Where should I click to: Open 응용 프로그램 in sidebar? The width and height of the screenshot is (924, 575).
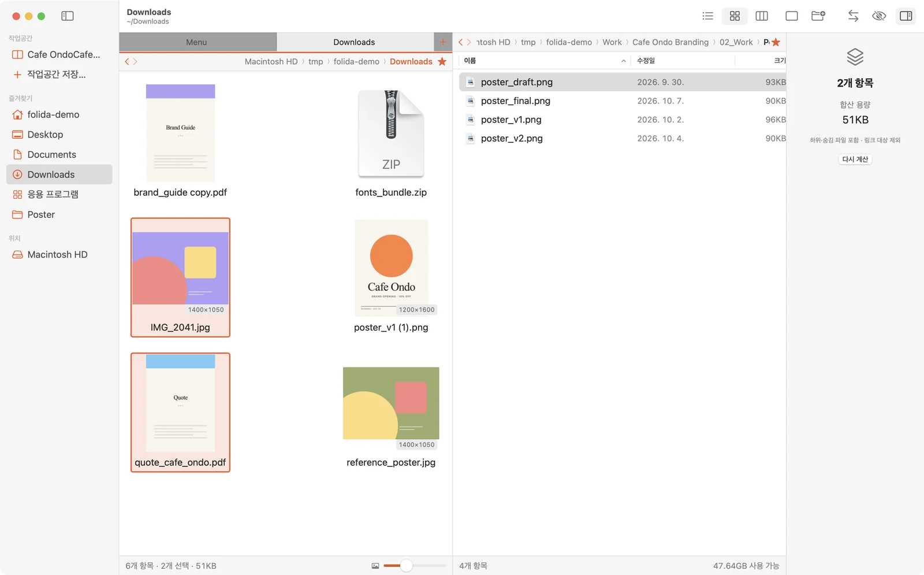coord(59,194)
